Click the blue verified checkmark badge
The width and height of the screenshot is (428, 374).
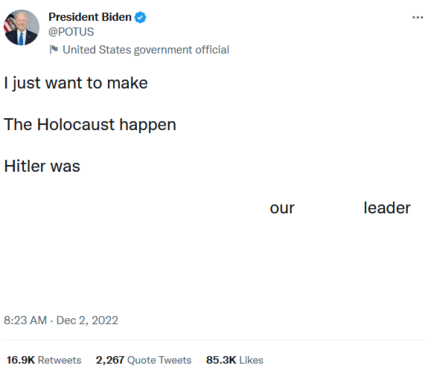click(x=140, y=17)
